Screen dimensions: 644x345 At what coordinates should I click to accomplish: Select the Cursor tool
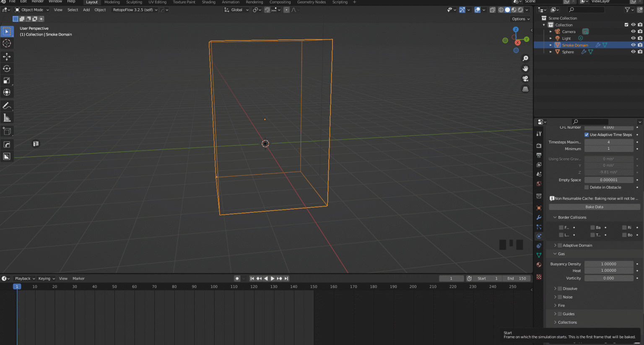click(x=7, y=43)
